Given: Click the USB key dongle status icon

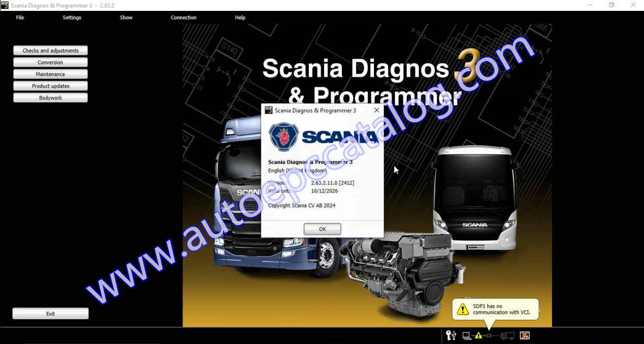Looking at the screenshot, I should (451, 335).
